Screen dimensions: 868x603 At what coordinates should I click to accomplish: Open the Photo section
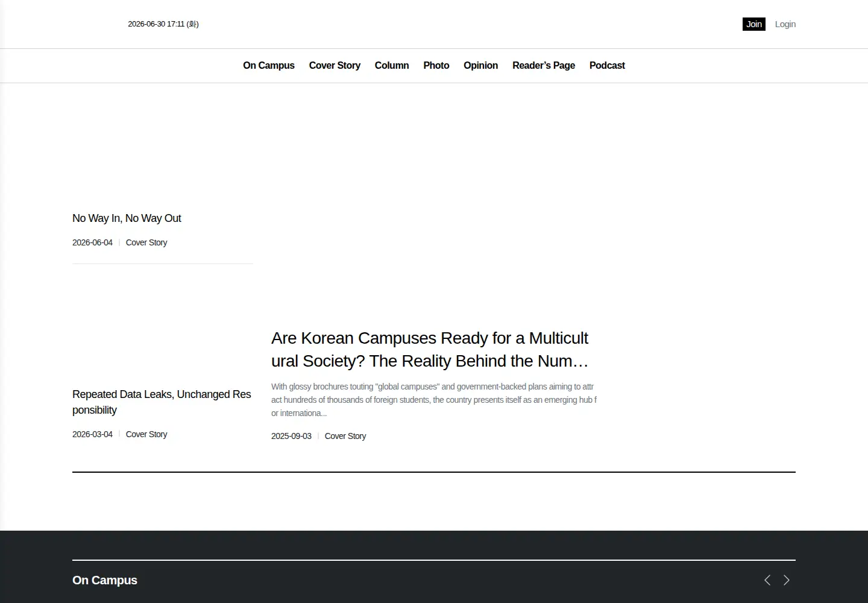pyautogui.click(x=436, y=65)
